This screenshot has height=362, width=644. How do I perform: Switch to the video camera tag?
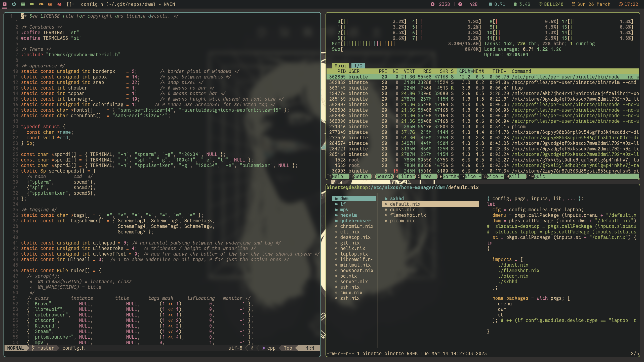32,4
